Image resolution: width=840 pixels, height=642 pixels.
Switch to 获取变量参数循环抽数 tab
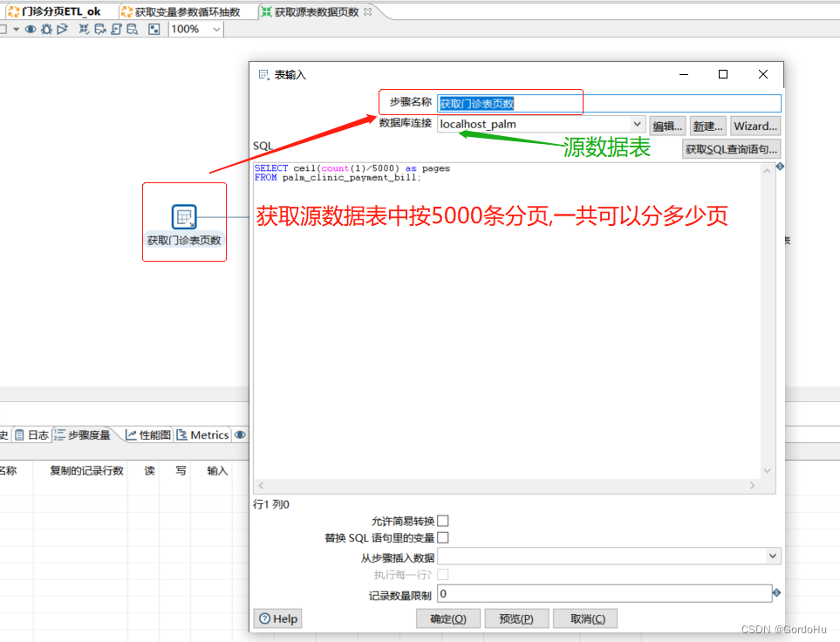click(181, 12)
